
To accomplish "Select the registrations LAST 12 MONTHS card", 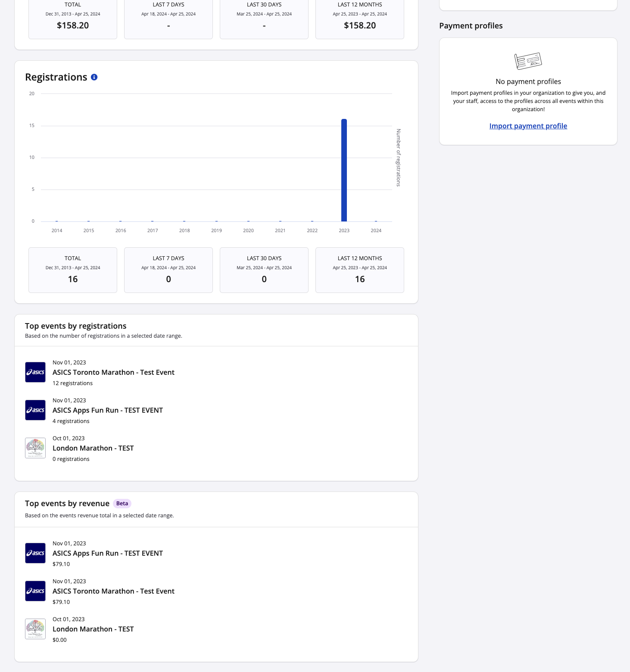I will tap(360, 270).
